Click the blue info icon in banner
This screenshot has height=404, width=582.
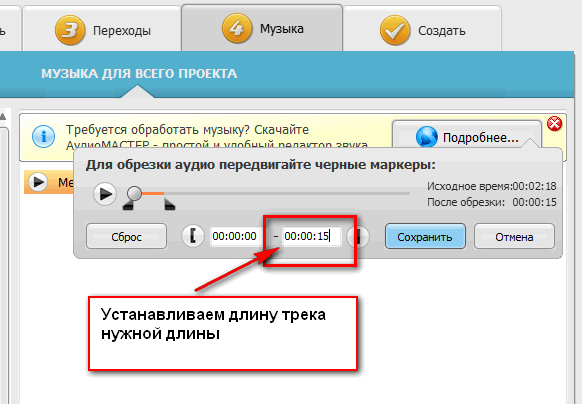(x=43, y=136)
